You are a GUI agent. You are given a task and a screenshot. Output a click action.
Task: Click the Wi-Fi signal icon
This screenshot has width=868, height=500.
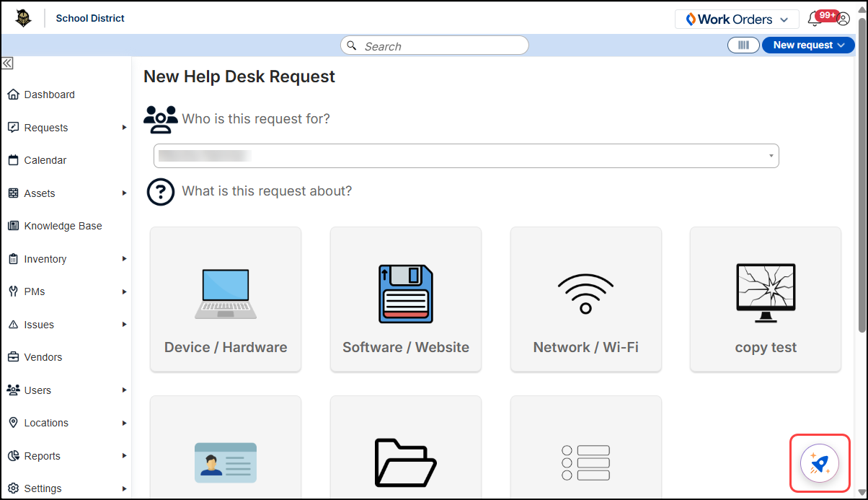586,294
